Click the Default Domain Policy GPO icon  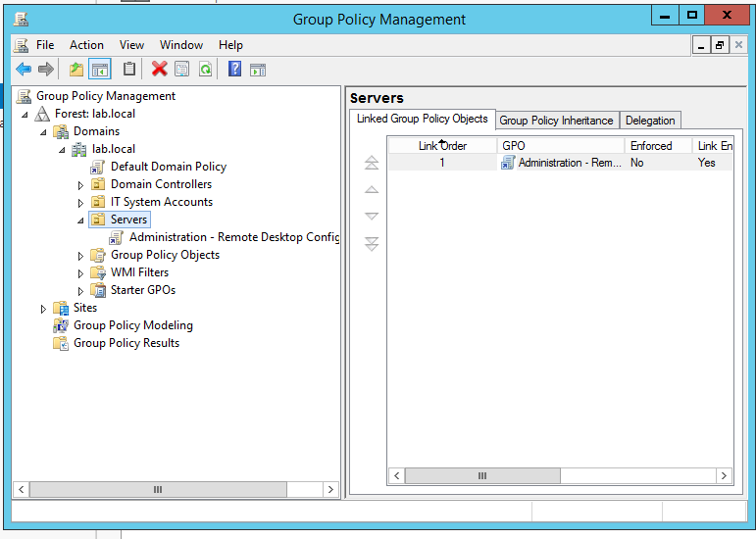97,168
